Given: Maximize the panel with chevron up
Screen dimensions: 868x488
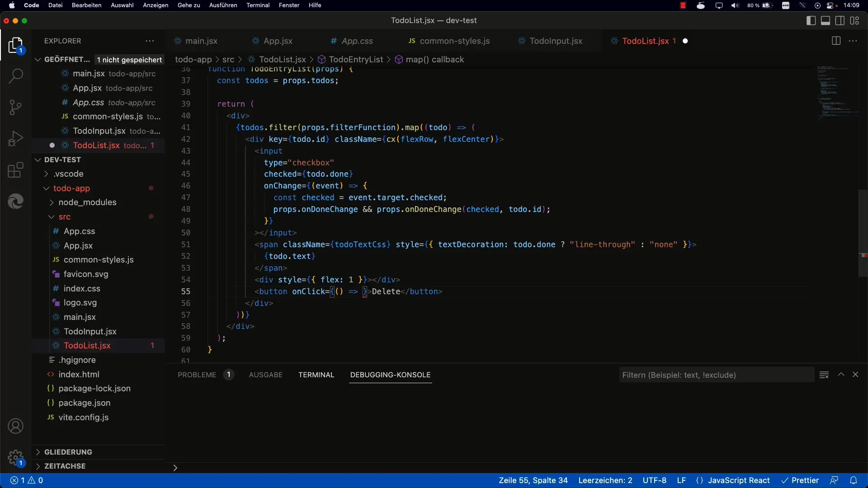Looking at the screenshot, I should (x=841, y=375).
